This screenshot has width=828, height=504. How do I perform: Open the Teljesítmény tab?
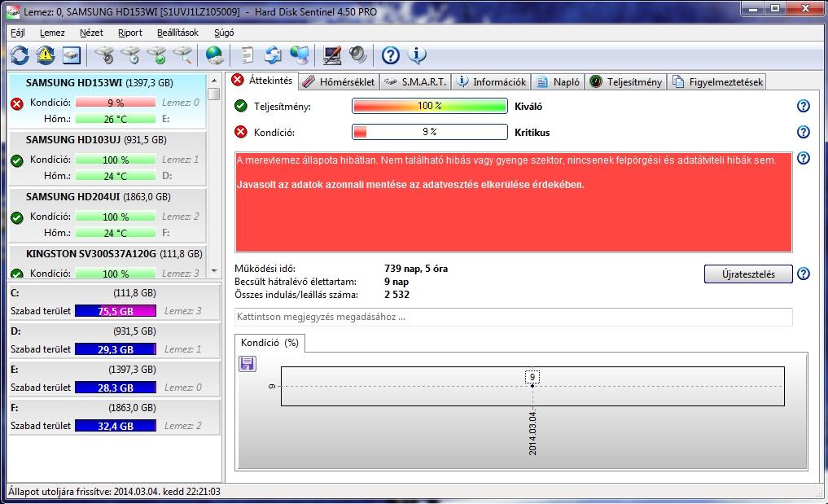pos(626,82)
